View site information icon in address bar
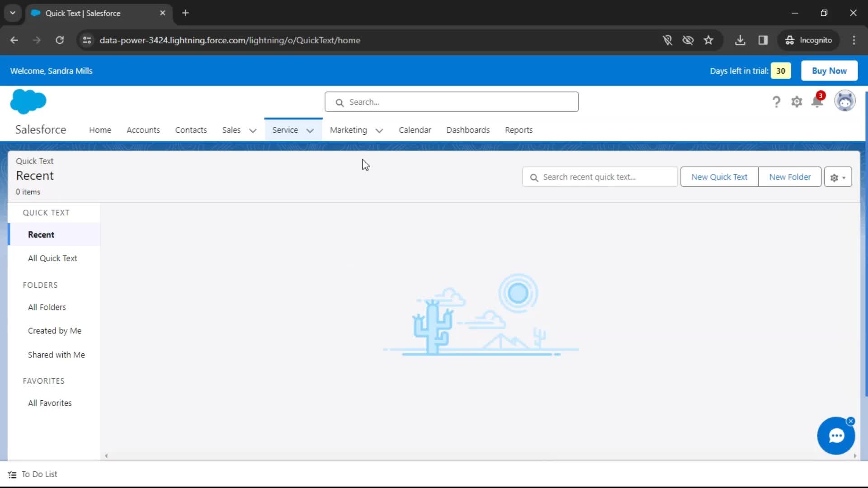Viewport: 868px width, 488px height. click(x=87, y=40)
